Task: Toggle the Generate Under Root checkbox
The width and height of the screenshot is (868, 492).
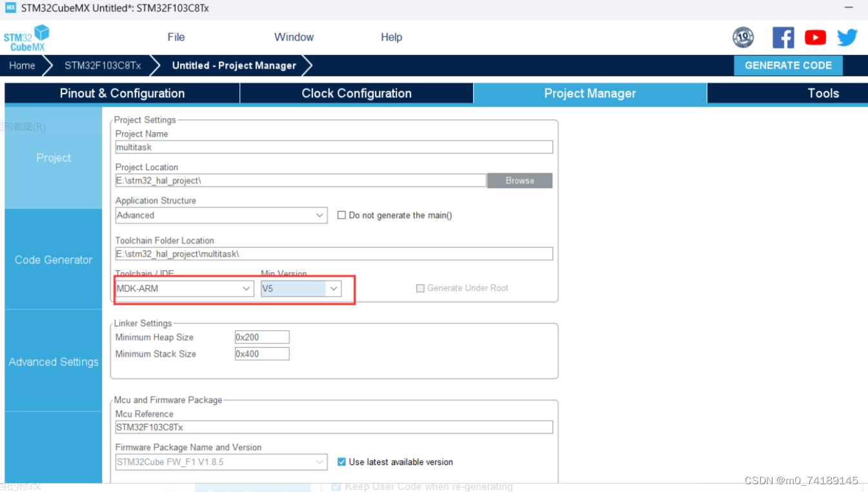Action: point(421,288)
